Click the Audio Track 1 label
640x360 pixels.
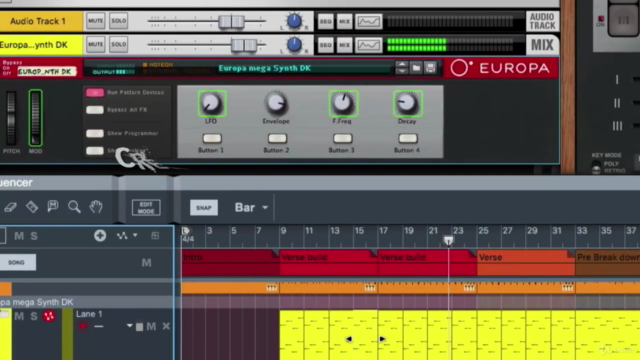click(x=38, y=21)
